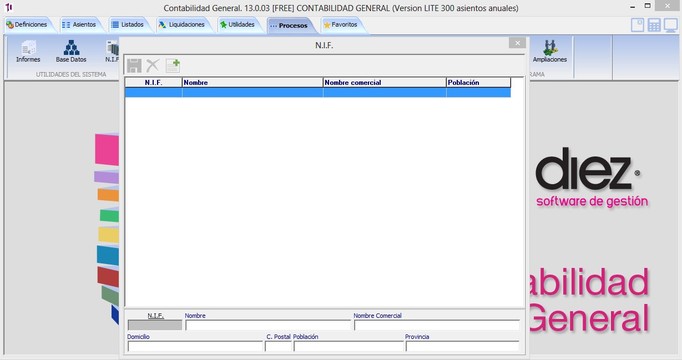Maximize the Contabilidad General window
This screenshot has height=360, width=682.
click(648, 6)
